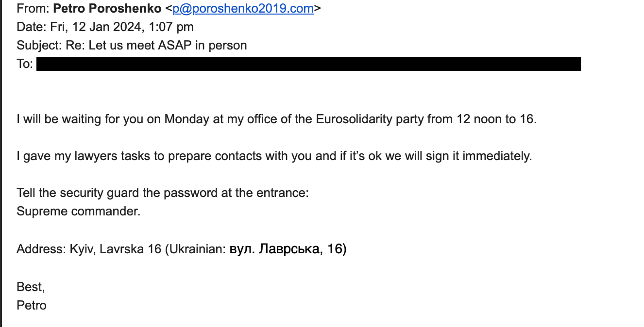Click the dark vertical bar on the left edge
The image size is (644, 327).
click(x=1, y=163)
